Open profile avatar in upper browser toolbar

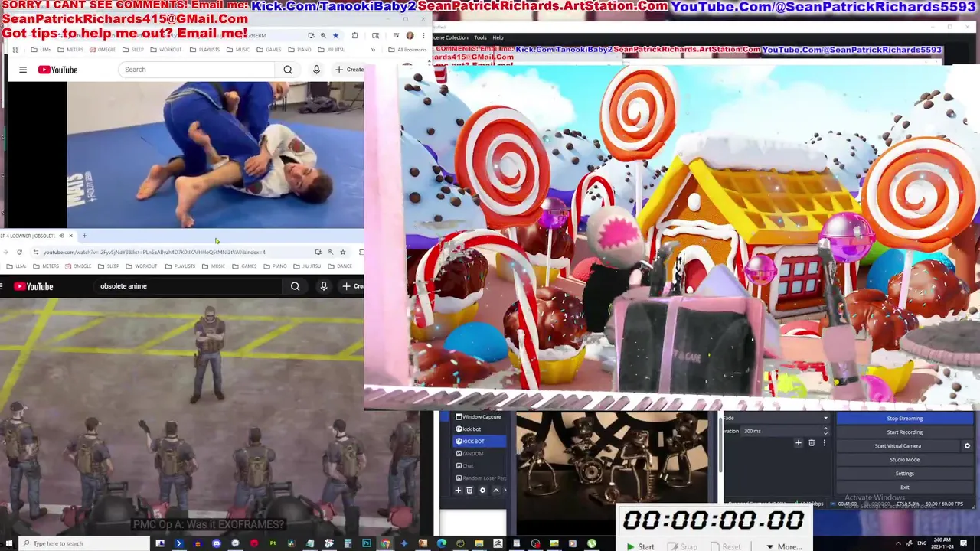coord(410,35)
